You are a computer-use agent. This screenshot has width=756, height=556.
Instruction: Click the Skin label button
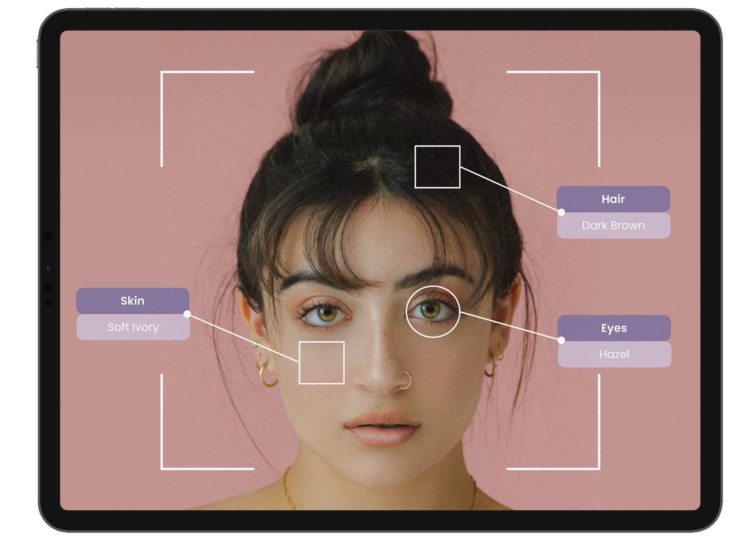[133, 301]
